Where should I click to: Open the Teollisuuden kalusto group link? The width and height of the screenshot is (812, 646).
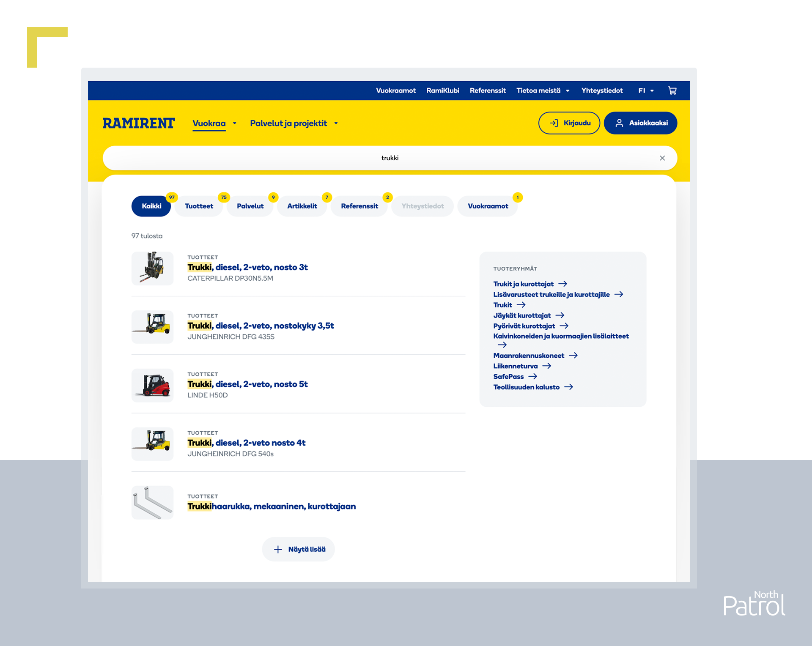pos(526,387)
